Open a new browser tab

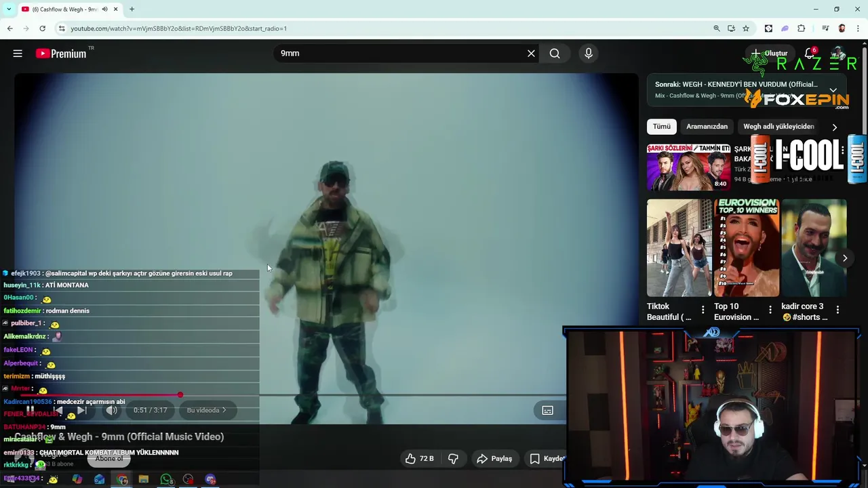pyautogui.click(x=132, y=9)
